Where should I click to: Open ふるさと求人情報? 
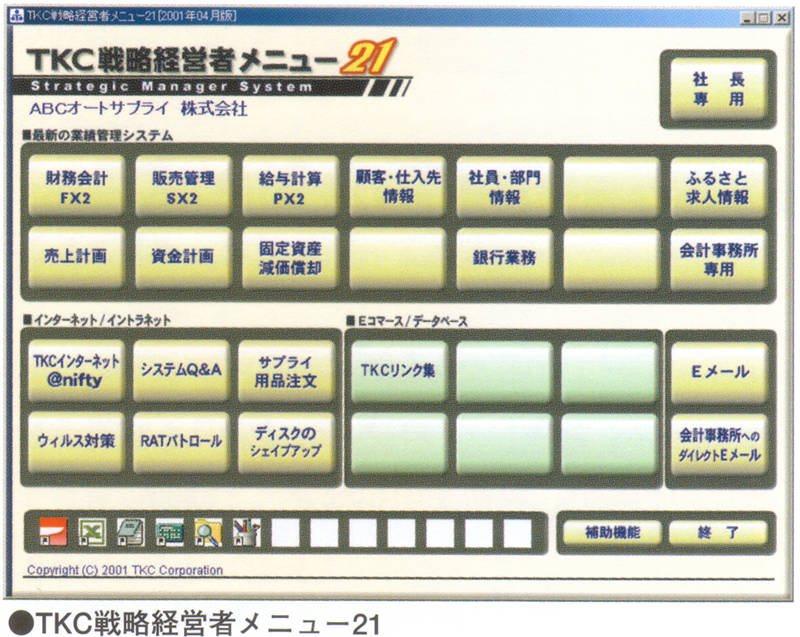click(718, 187)
